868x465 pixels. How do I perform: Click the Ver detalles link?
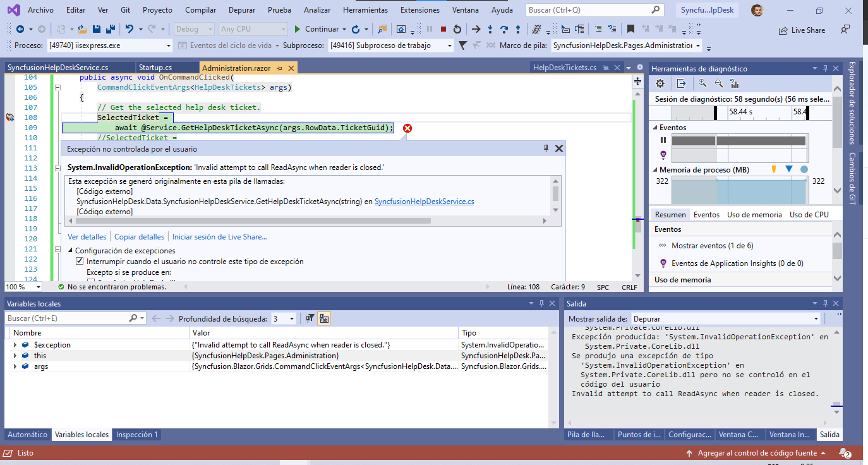point(87,236)
